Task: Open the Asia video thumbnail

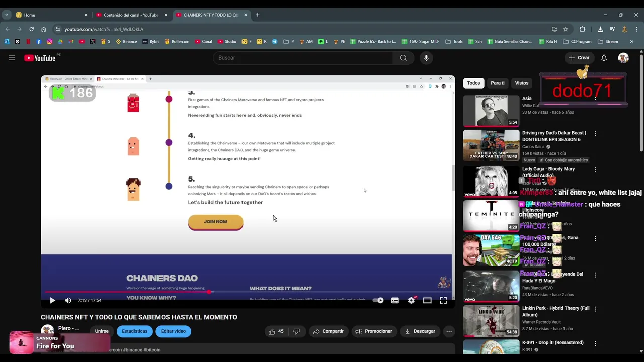Action: [x=491, y=111]
